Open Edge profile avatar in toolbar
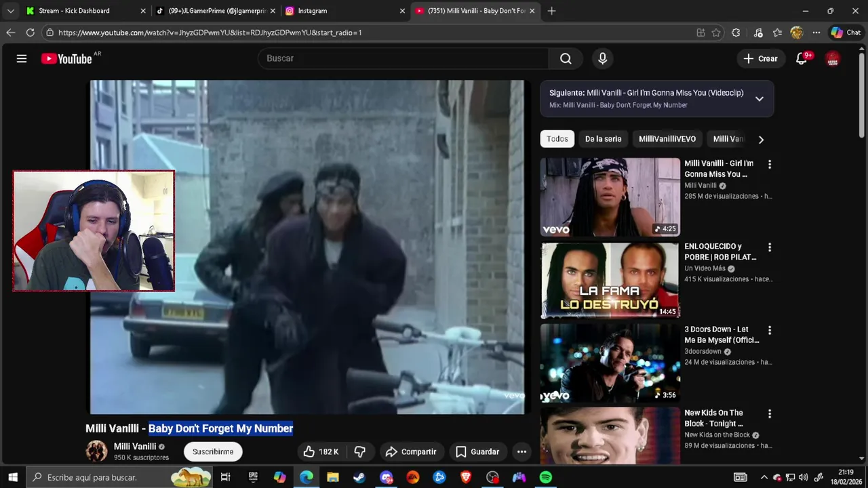The image size is (868, 488). (x=797, y=33)
